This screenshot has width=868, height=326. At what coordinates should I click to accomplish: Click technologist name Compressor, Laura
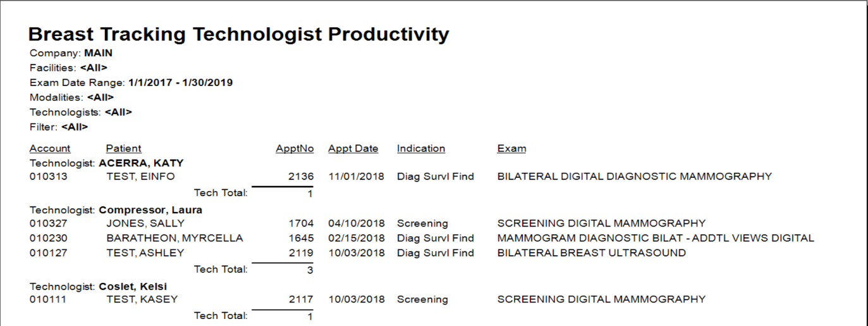pyautogui.click(x=150, y=210)
